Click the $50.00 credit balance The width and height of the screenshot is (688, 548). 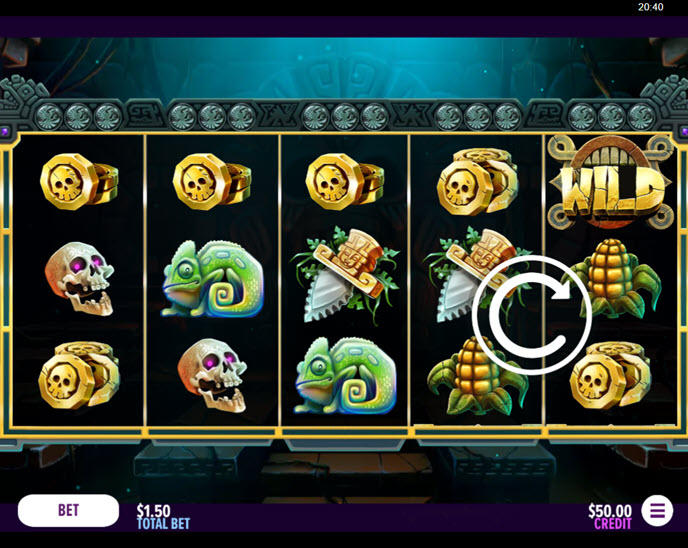point(610,511)
